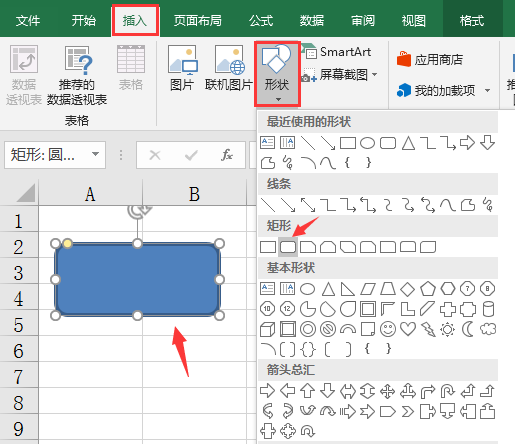Select the rounded rectangle under 矩形
Image resolution: width=515 pixels, height=444 pixels.
(288, 247)
